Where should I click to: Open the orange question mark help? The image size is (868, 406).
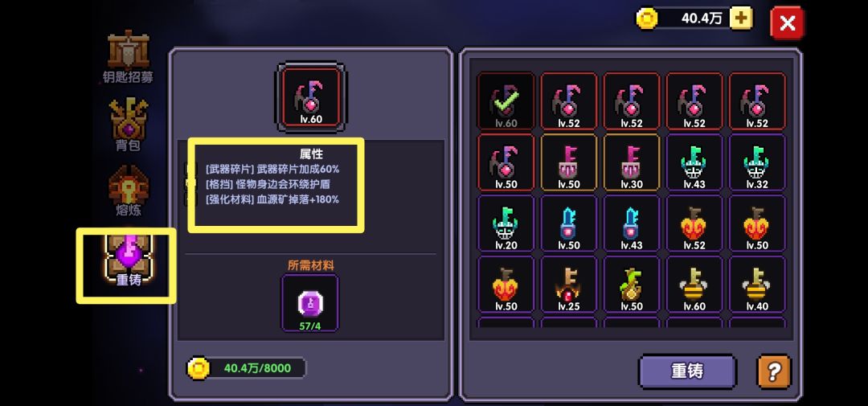tap(773, 371)
